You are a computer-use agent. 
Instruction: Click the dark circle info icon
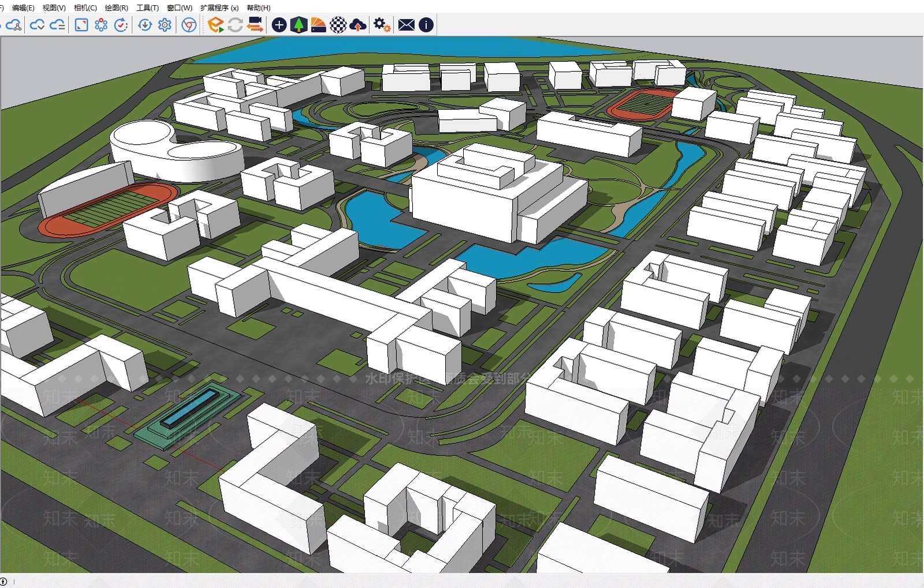[426, 25]
